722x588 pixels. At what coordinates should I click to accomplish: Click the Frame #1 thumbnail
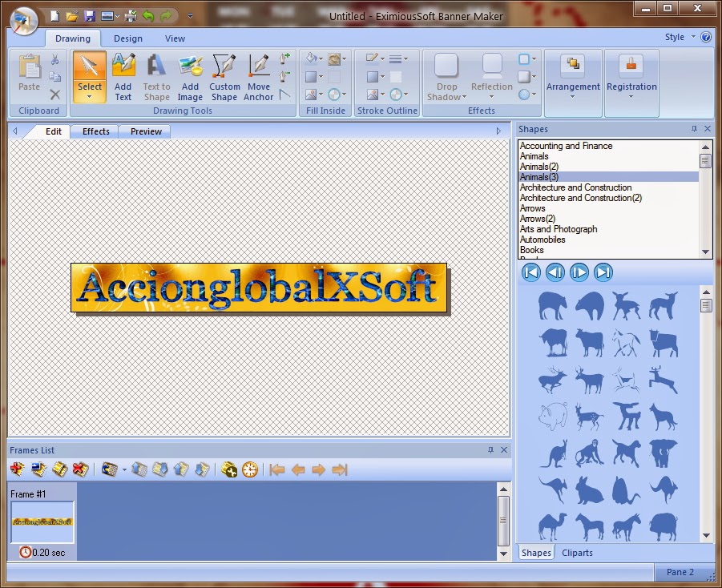[42, 522]
